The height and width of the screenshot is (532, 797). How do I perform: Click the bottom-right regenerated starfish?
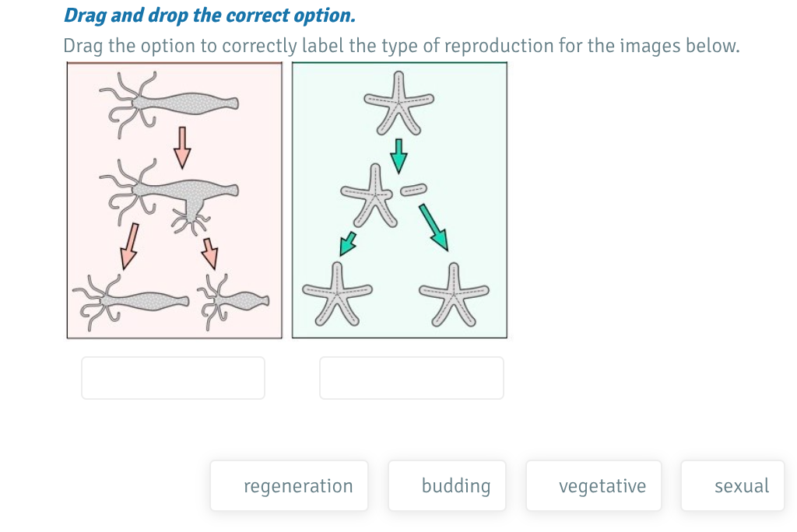455,294
